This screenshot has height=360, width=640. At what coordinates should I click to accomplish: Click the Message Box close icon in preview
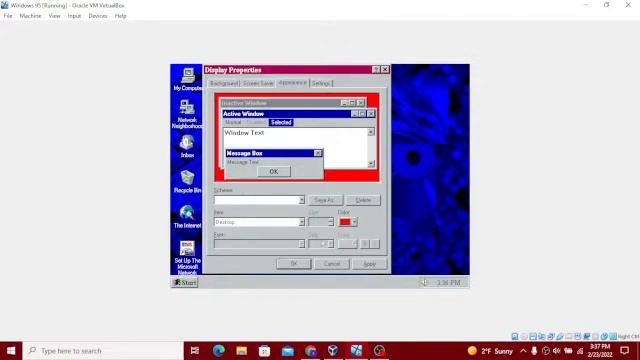(318, 153)
